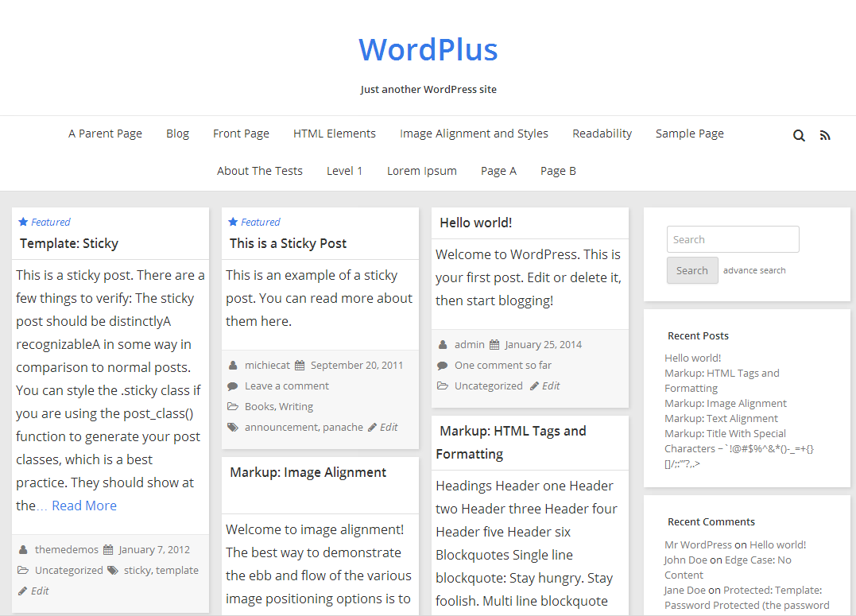856x616 pixels.
Task: Open Markup: Image Alignment in Recent Posts
Action: [726, 403]
